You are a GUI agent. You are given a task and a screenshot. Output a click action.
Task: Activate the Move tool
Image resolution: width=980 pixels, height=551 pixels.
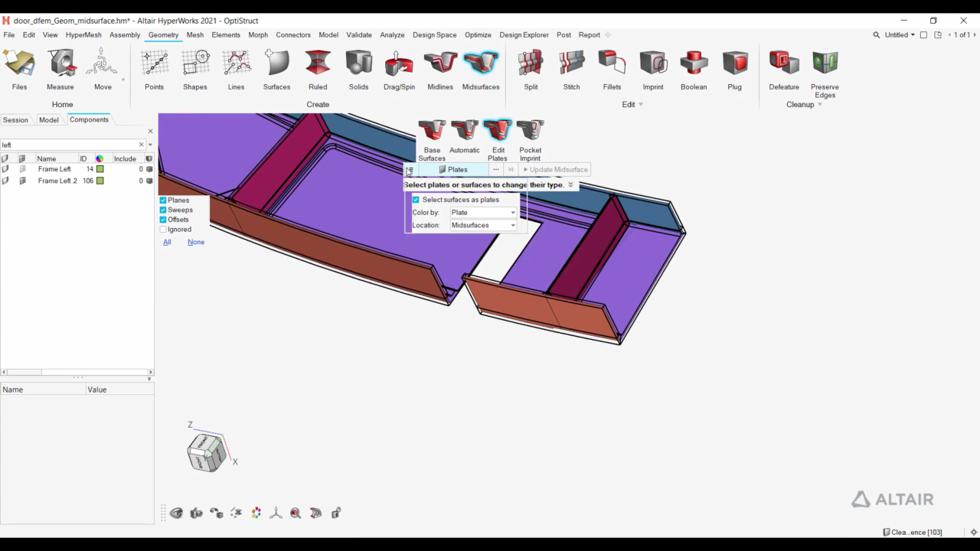(x=103, y=70)
